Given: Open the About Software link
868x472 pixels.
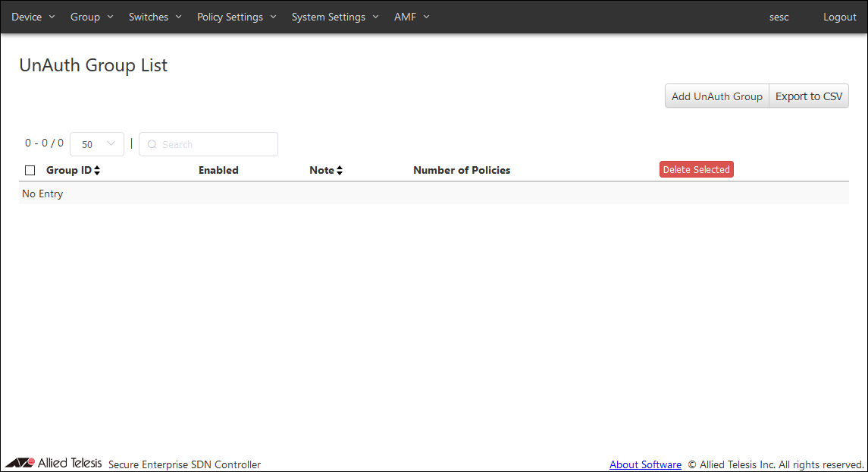Looking at the screenshot, I should pos(645,464).
